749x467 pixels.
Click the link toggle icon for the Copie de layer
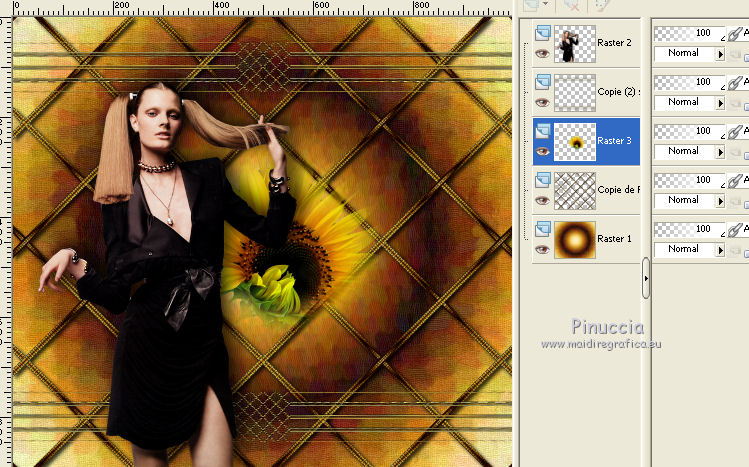(735, 180)
